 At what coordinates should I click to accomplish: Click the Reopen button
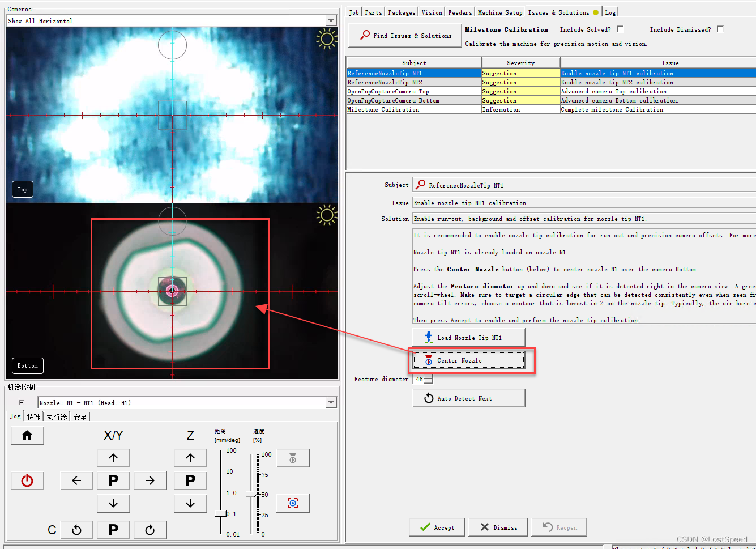pos(559,527)
